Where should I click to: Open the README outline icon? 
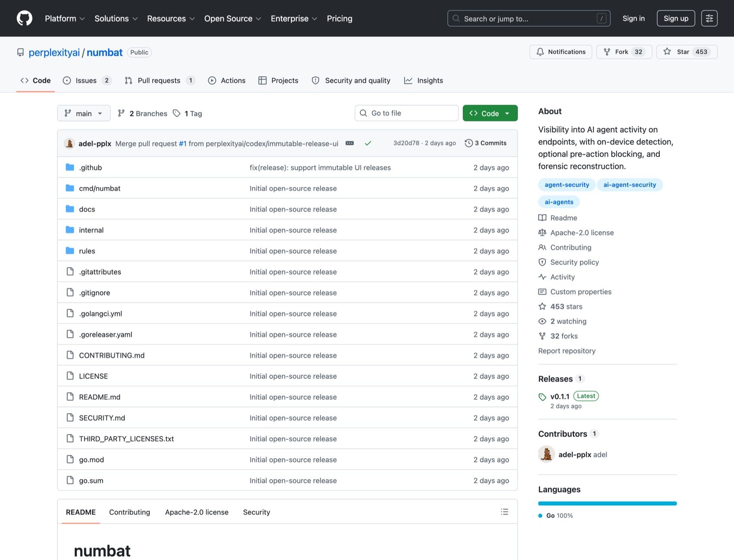504,512
